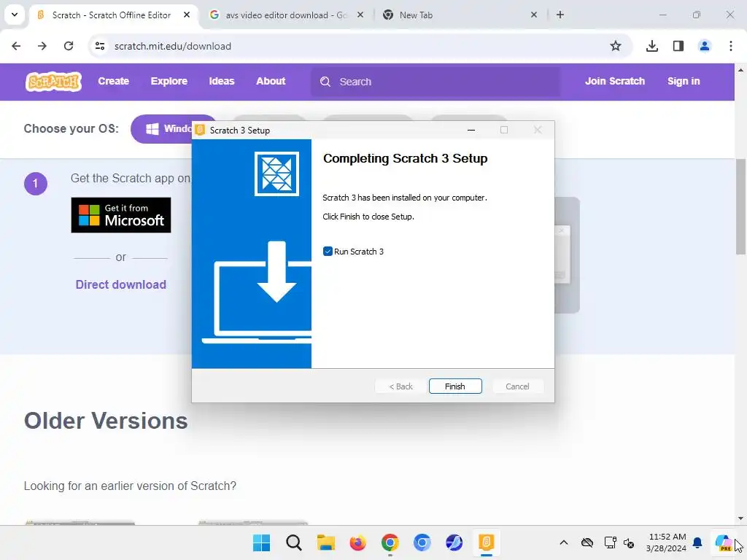Image resolution: width=747 pixels, height=560 pixels.
Task: Go back using the browser back arrow
Action: click(16, 46)
